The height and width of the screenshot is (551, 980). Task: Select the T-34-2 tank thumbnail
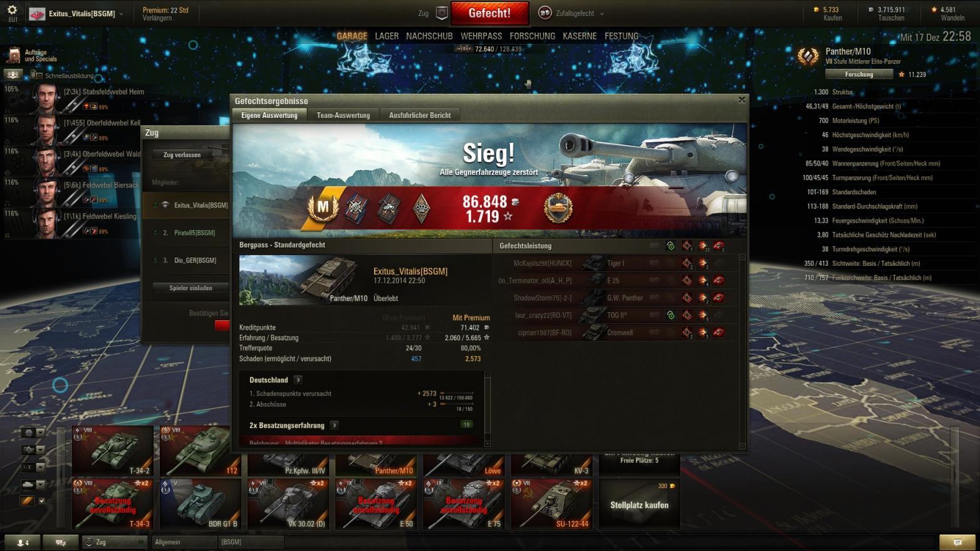tap(112, 451)
